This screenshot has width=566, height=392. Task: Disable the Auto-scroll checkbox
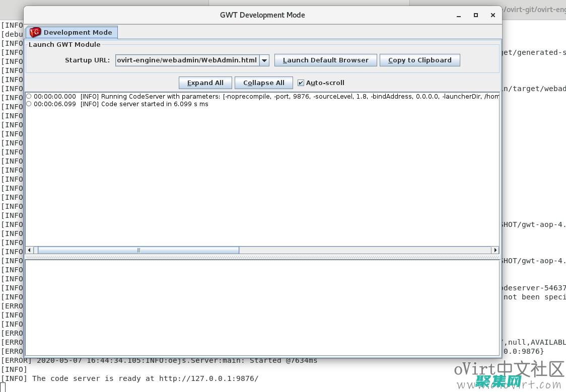pyautogui.click(x=301, y=83)
